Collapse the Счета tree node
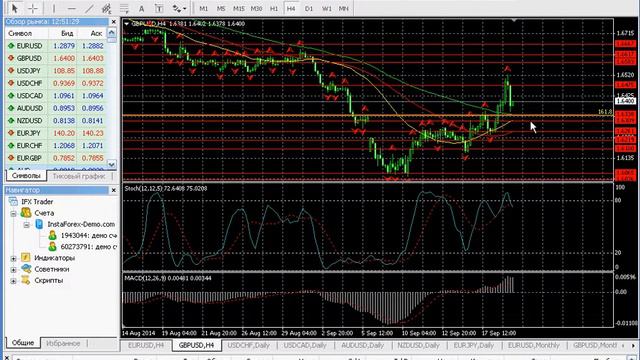640x360 pixels. point(13,213)
